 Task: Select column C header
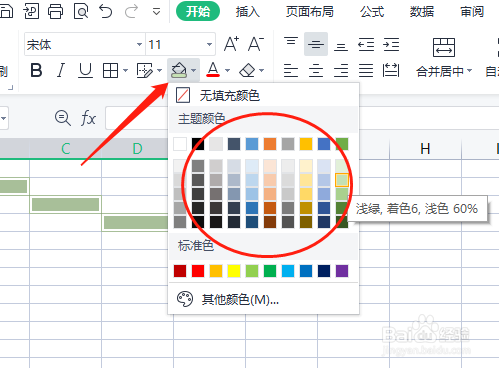tap(66, 148)
